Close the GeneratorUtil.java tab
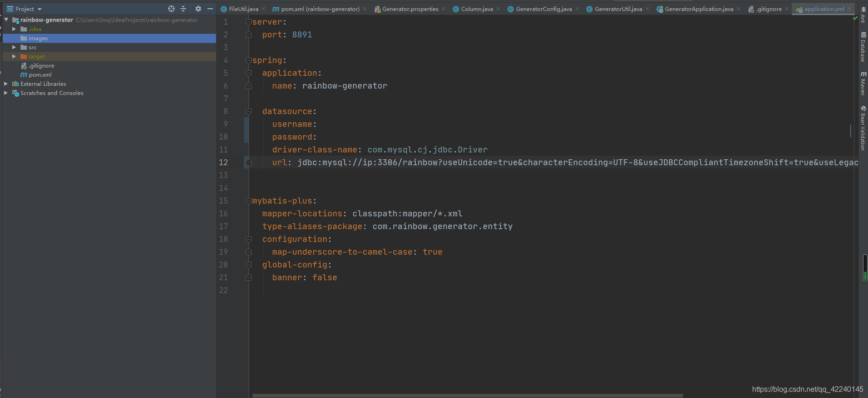 (647, 9)
